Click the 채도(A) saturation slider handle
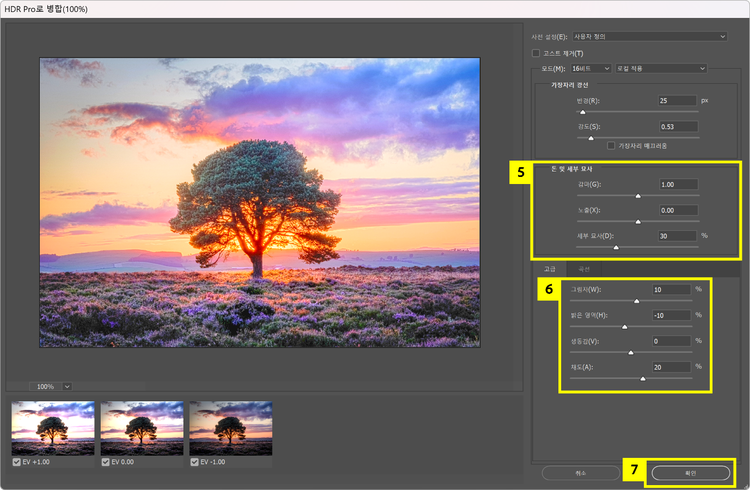 [x=643, y=379]
